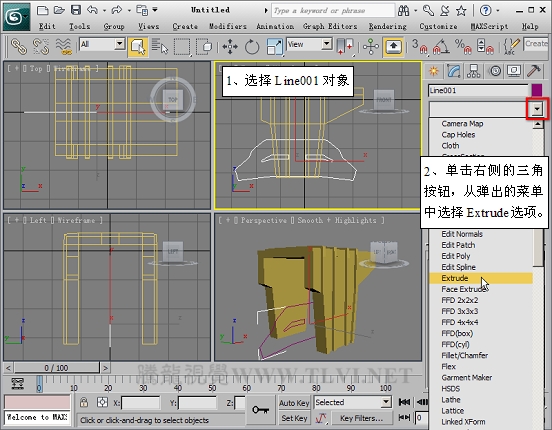The height and width of the screenshot is (430, 552).
Task: Open the Graph Editors menu
Action: pyautogui.click(x=330, y=26)
